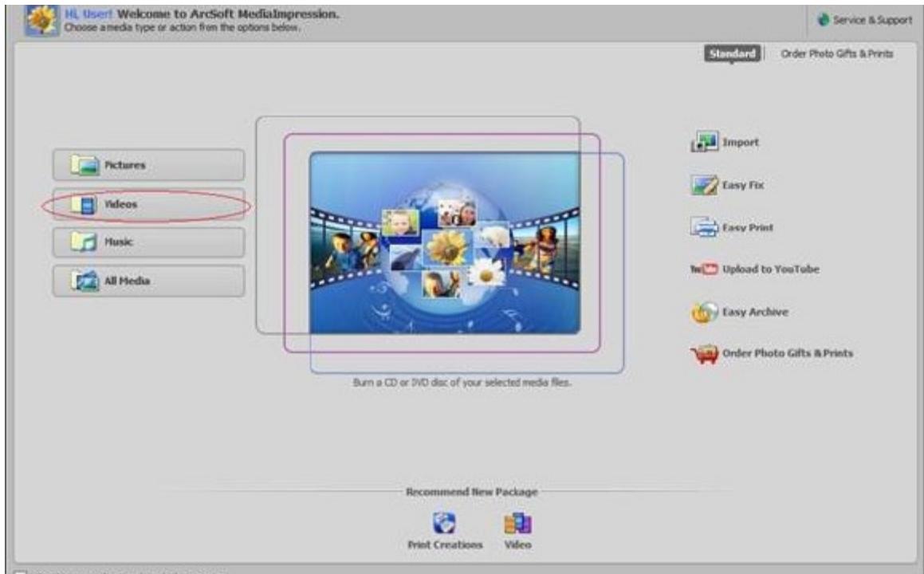Click the central globe filmstrip preview image
This screenshot has height=574, width=924.
click(x=445, y=243)
